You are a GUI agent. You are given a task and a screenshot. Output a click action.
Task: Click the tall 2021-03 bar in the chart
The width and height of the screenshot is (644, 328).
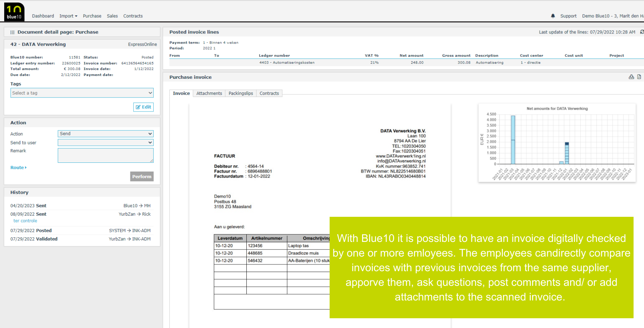click(513, 140)
